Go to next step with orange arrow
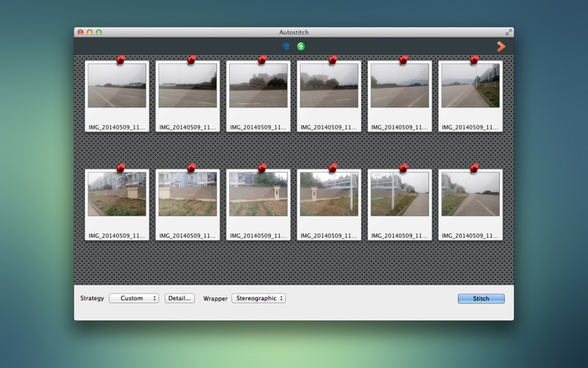Viewport: 588px width, 368px height. click(501, 46)
